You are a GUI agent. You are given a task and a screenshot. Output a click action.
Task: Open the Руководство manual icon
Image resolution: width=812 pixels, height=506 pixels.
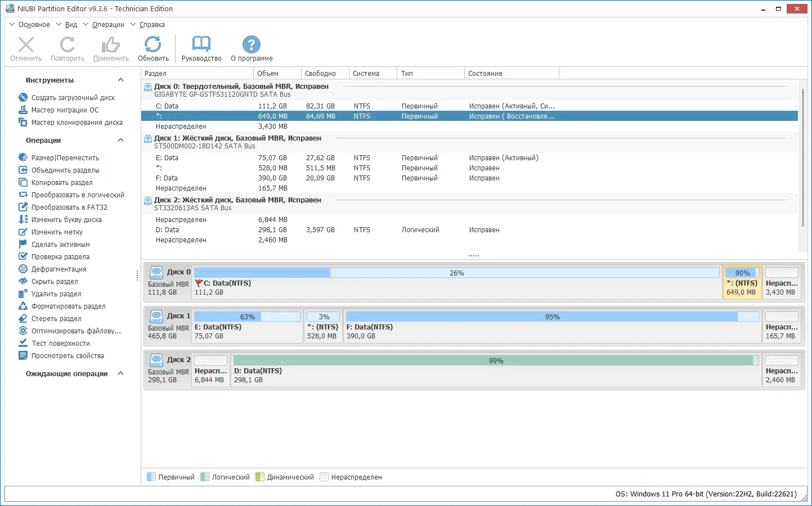[x=201, y=49]
